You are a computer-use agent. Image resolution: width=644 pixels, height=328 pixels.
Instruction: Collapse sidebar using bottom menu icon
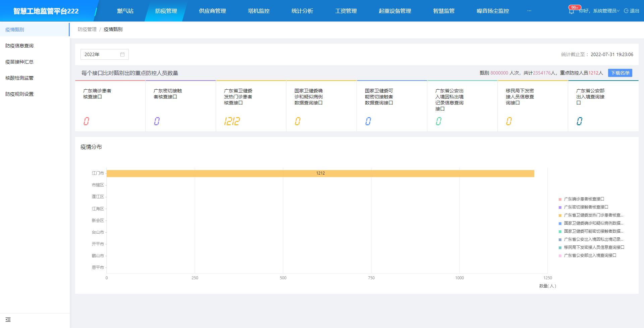coord(8,320)
